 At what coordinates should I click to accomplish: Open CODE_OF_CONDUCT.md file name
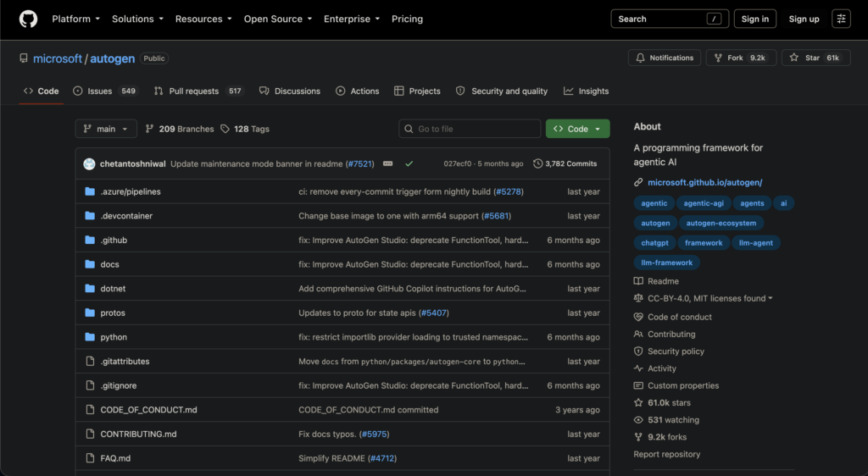[148, 410]
